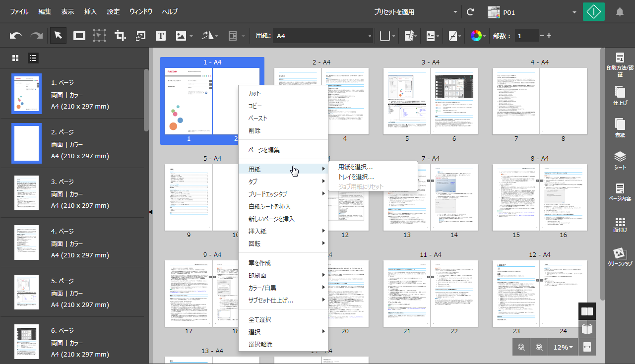Open the Cleanup (クリーンアップ) panel icon

[x=620, y=257]
